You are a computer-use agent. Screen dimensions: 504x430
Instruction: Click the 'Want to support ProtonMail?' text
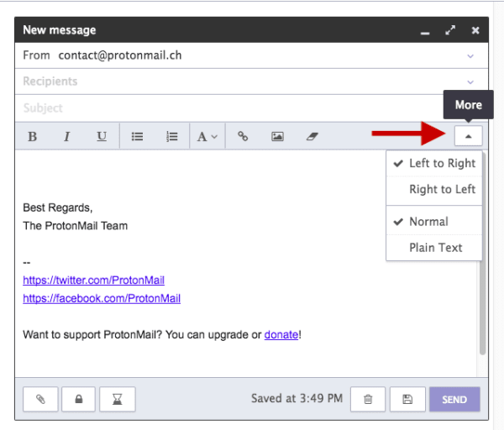point(92,335)
